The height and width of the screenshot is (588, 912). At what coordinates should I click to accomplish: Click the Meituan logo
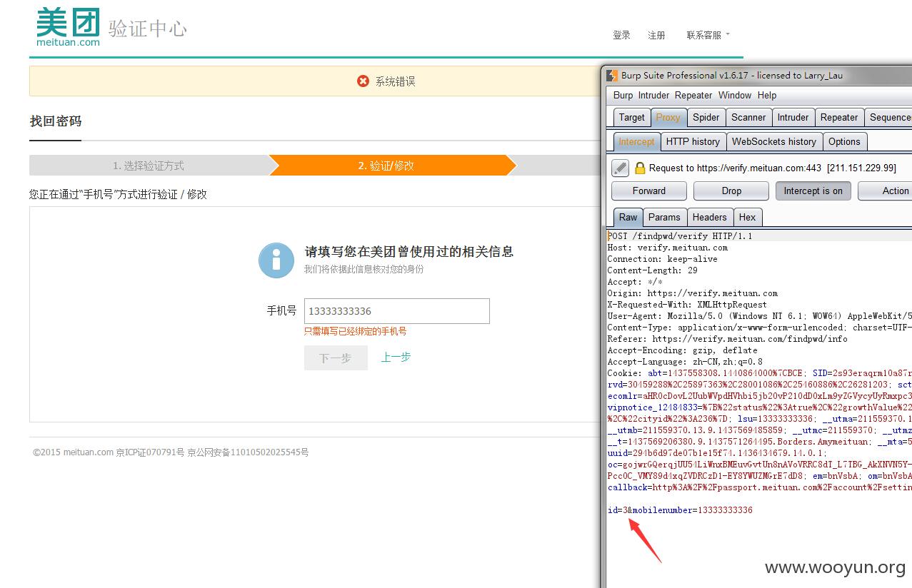click(x=68, y=27)
